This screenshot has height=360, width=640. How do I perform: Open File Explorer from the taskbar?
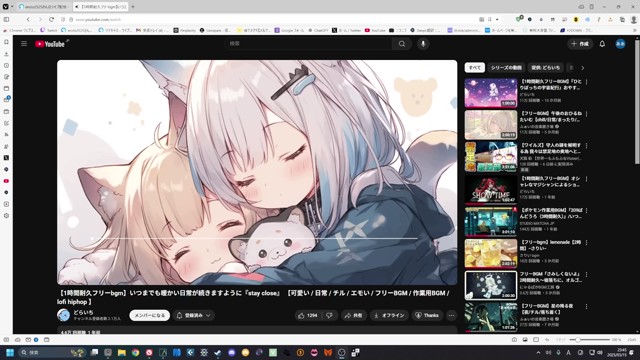pyautogui.click(x=122, y=353)
